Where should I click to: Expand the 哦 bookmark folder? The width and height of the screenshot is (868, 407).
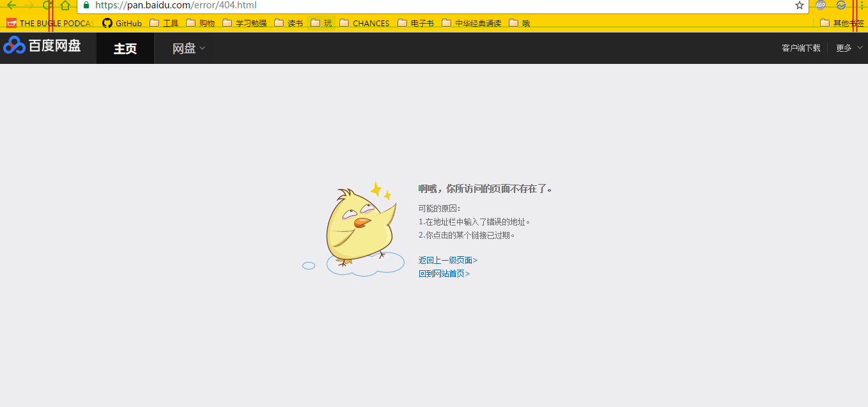pos(520,23)
